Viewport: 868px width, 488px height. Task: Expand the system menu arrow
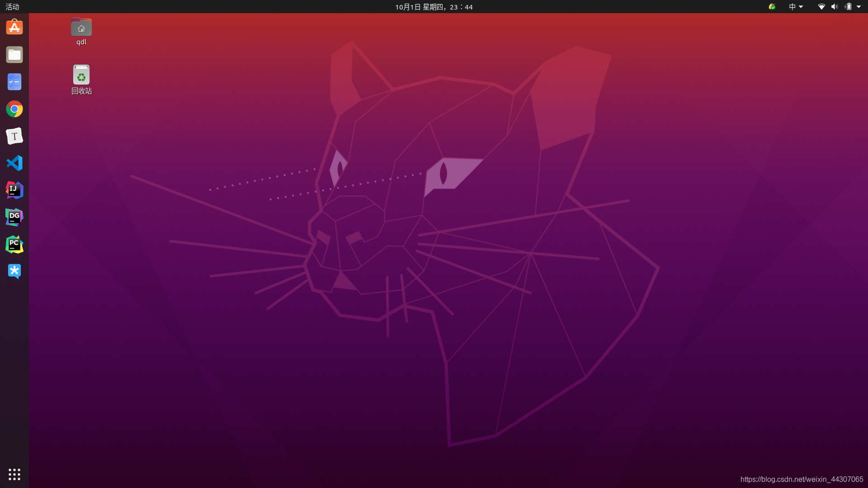click(x=859, y=7)
